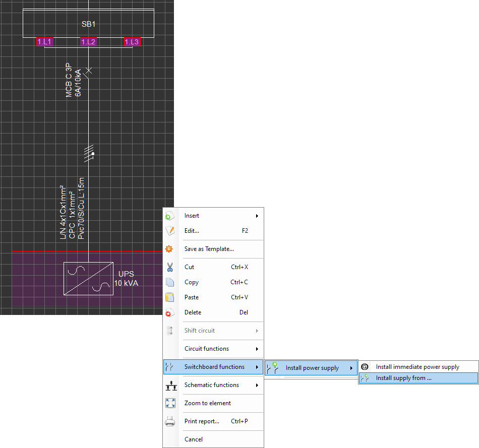Select the UPS converter symbol
This screenshot has height=448, width=479.
coord(88,279)
